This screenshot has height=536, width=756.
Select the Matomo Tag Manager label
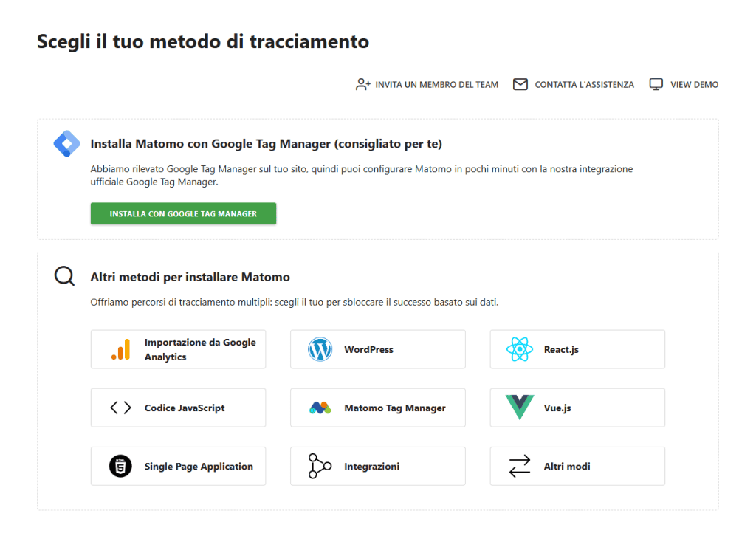[x=395, y=408]
